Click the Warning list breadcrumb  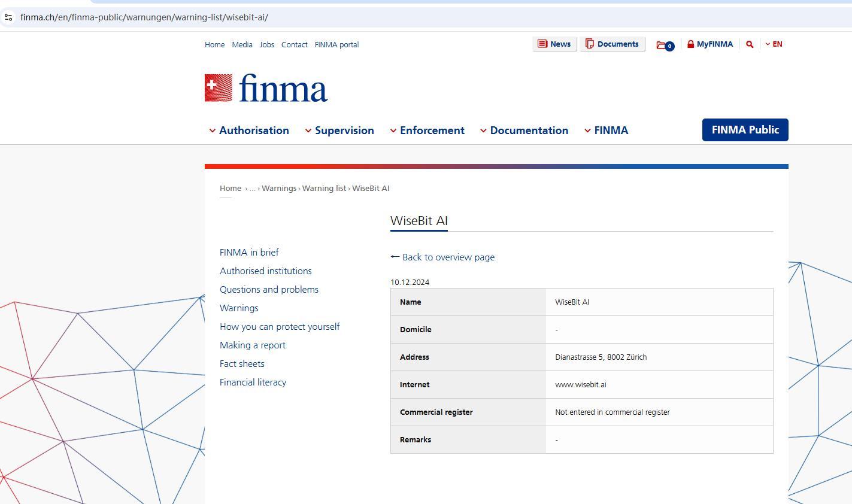[x=324, y=189]
